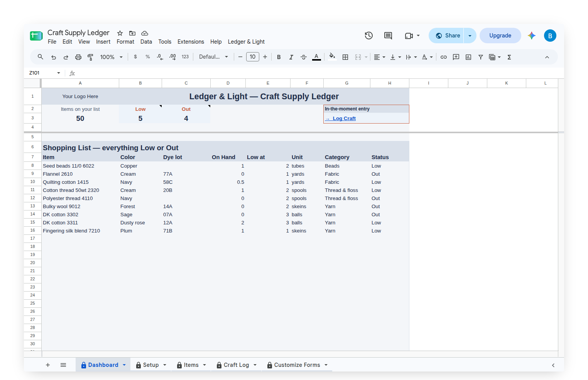This screenshot has height=380, width=588.
Task: Print the spreadsheet
Action: [x=78, y=57]
